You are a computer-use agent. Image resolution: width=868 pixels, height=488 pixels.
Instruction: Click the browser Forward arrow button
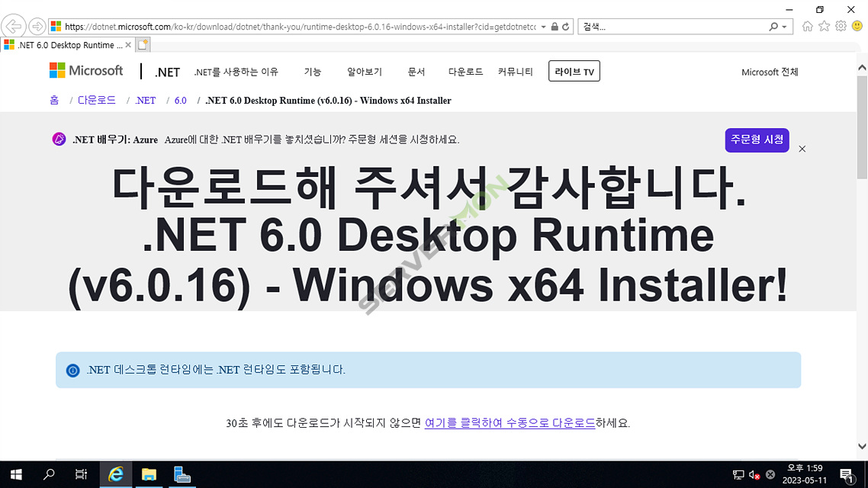pyautogui.click(x=37, y=26)
